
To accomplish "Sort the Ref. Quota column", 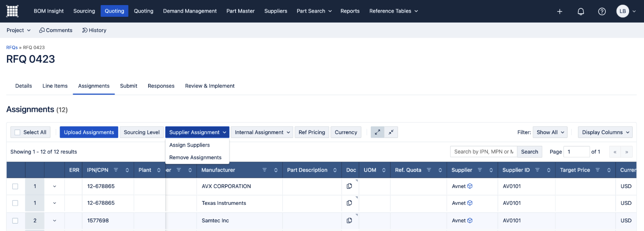I will (x=440, y=170).
